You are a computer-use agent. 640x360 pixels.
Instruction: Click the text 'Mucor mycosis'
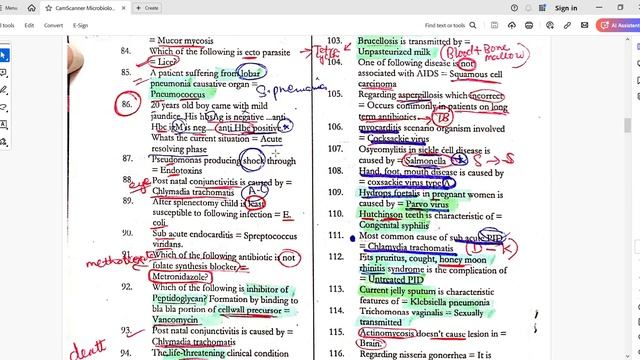click(x=185, y=40)
